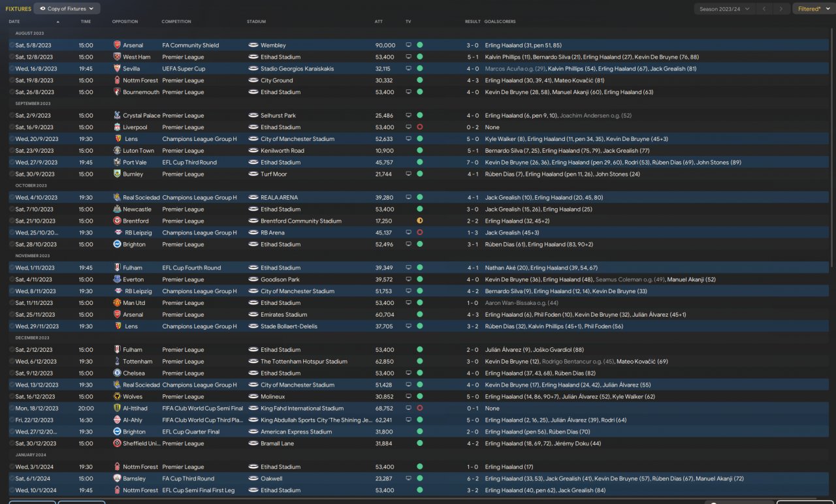The width and height of the screenshot is (836, 504).
Task: Click the Bournemouth club badge
Action: (117, 92)
